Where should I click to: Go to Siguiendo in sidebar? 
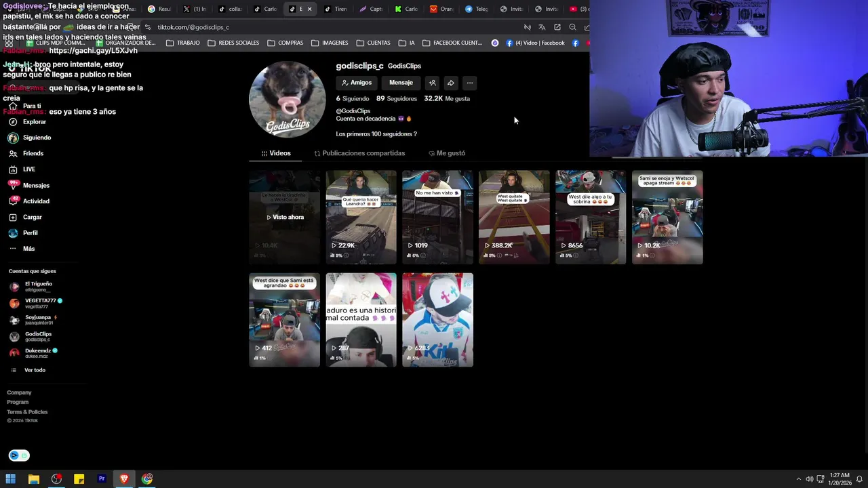[x=30, y=138]
